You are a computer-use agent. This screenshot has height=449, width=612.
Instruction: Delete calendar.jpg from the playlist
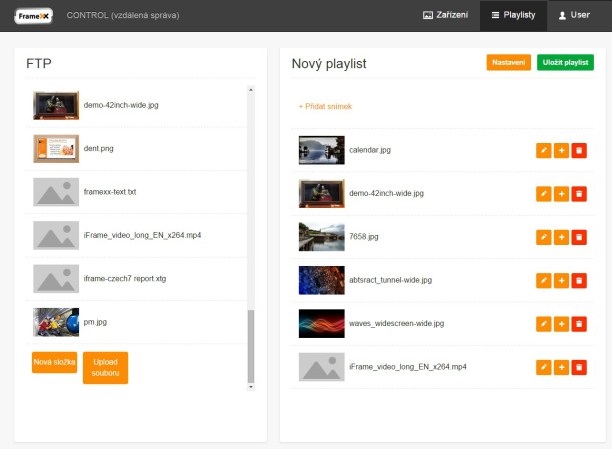click(x=579, y=150)
